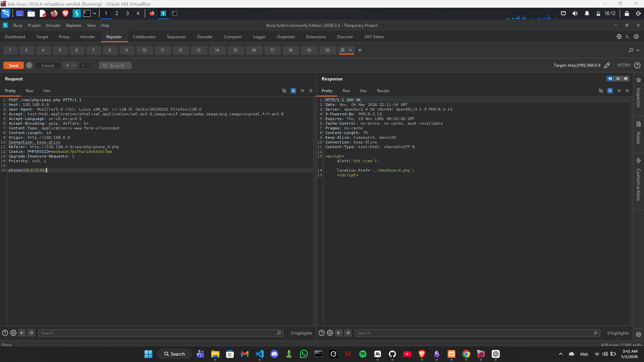Open Request panel hamburger menu
The image size is (644, 362).
[x=311, y=91]
